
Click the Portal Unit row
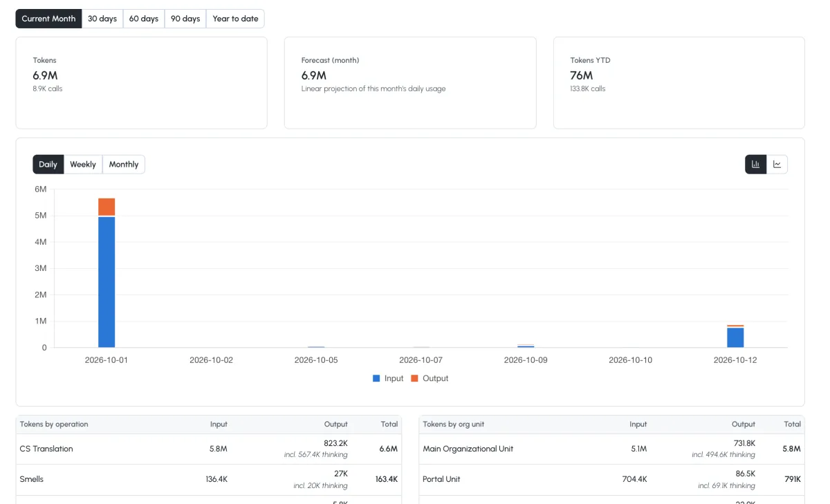(x=611, y=479)
